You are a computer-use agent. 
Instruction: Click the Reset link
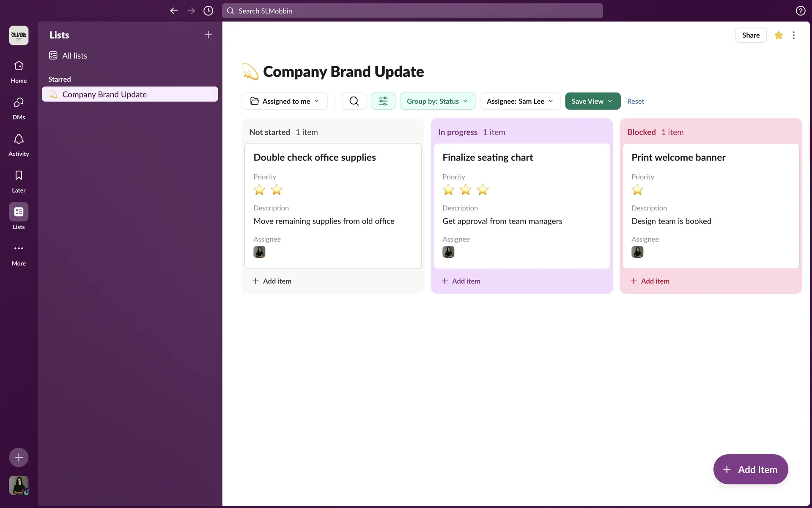coord(635,101)
